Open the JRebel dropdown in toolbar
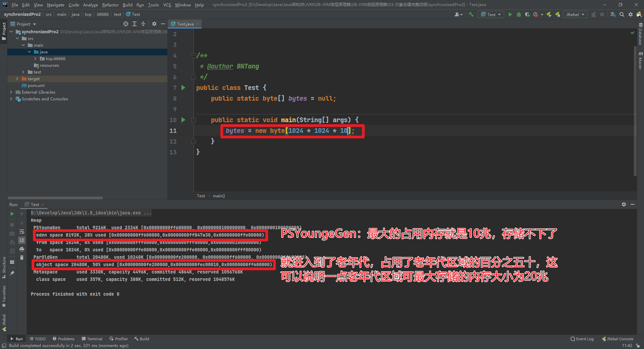Screen dimensions: 644x349 (575, 14)
